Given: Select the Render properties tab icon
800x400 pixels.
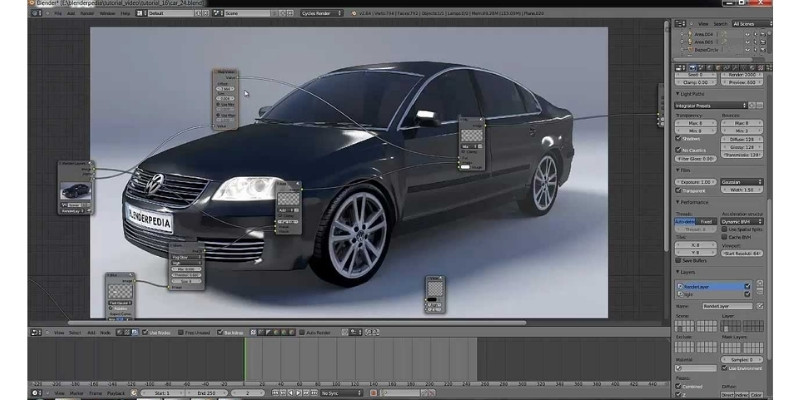Looking at the screenshot, I should click(x=693, y=68).
